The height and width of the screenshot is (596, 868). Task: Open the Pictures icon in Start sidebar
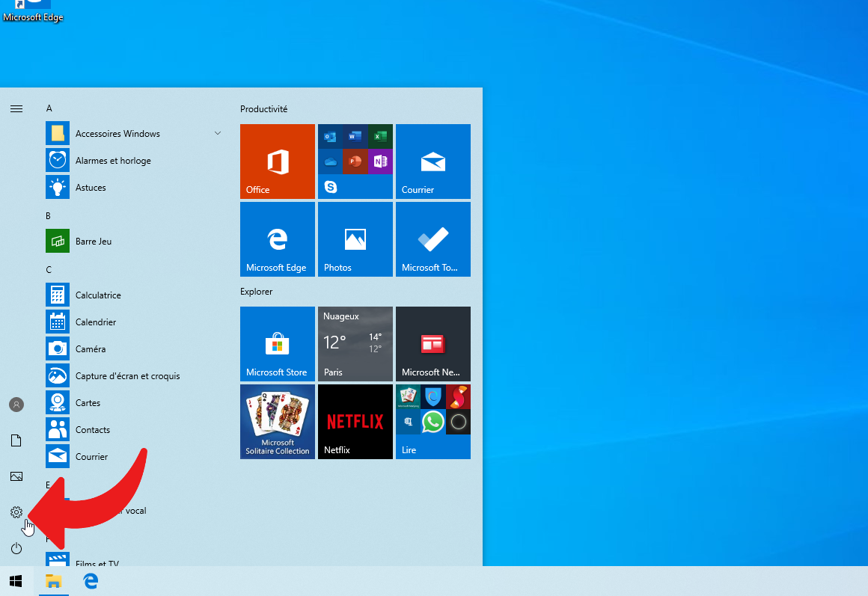click(x=16, y=476)
